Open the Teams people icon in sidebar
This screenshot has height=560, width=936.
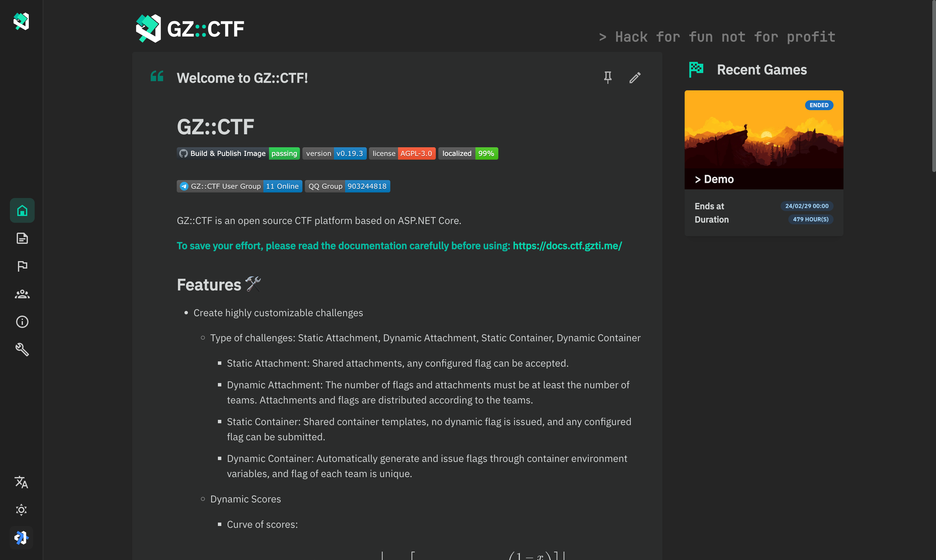click(22, 294)
